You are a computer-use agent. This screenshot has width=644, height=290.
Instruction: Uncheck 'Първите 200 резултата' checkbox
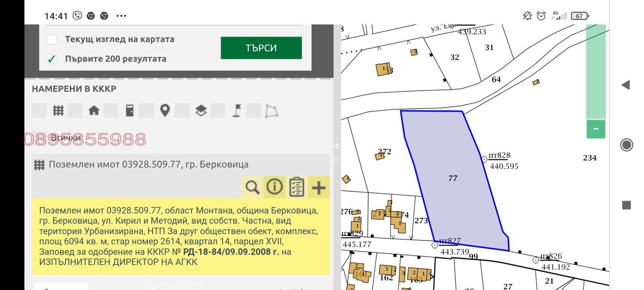pyautogui.click(x=52, y=59)
